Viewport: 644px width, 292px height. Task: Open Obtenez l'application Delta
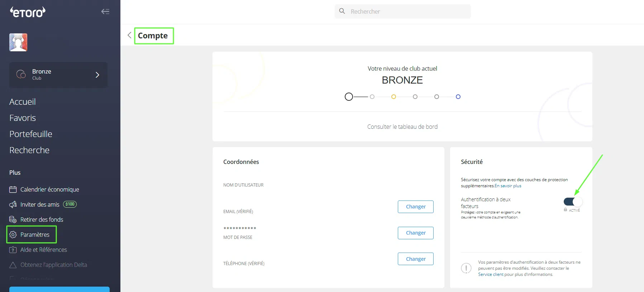tap(54, 265)
